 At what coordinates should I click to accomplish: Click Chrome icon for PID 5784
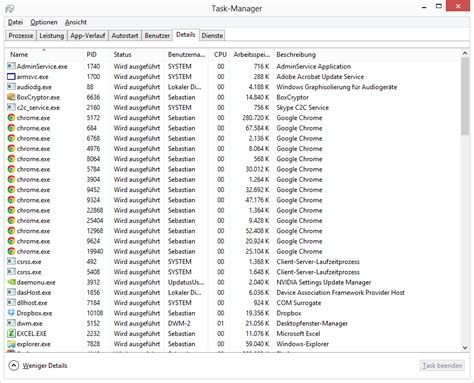11,169
